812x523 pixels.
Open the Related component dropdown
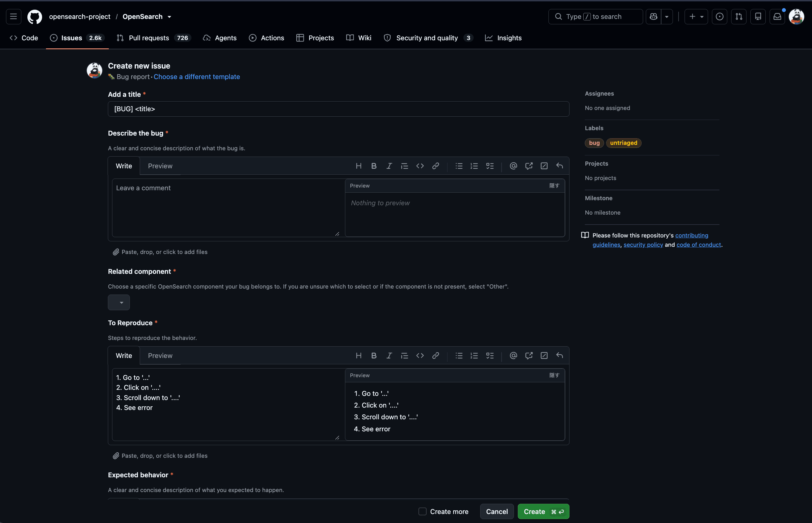[x=119, y=302]
